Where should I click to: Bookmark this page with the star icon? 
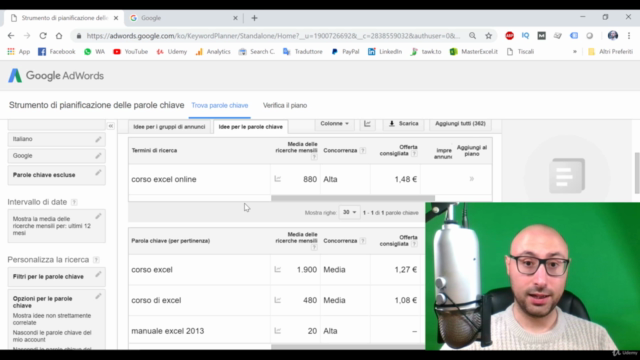coord(489,36)
